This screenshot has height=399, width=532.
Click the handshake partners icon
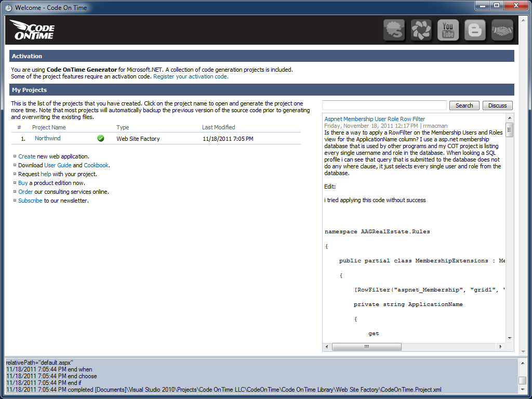click(x=502, y=30)
